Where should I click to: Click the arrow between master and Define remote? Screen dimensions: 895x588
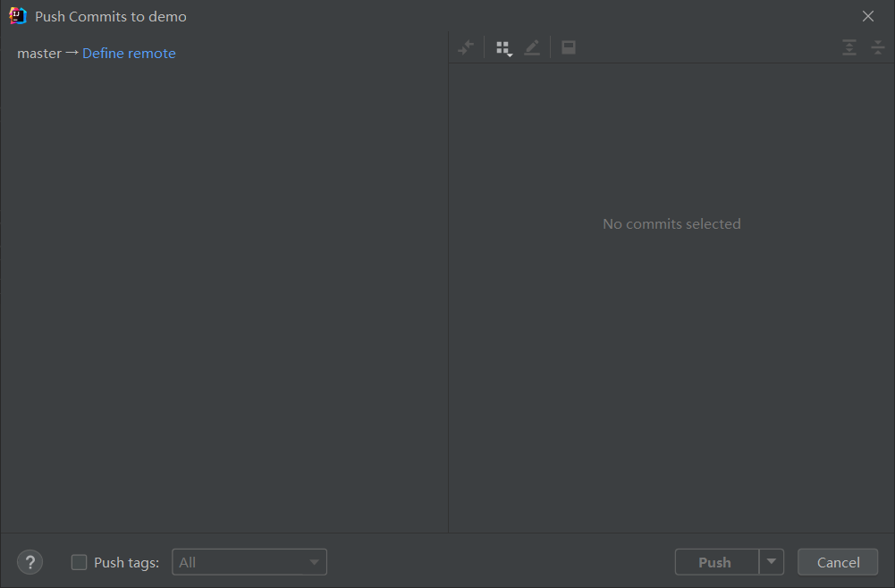pyautogui.click(x=72, y=54)
